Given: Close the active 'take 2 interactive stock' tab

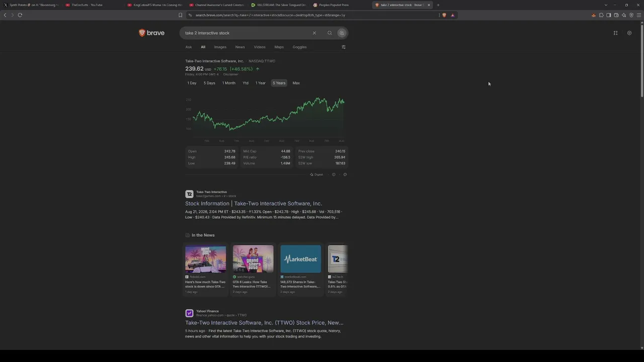Looking at the screenshot, I should pos(429,5).
